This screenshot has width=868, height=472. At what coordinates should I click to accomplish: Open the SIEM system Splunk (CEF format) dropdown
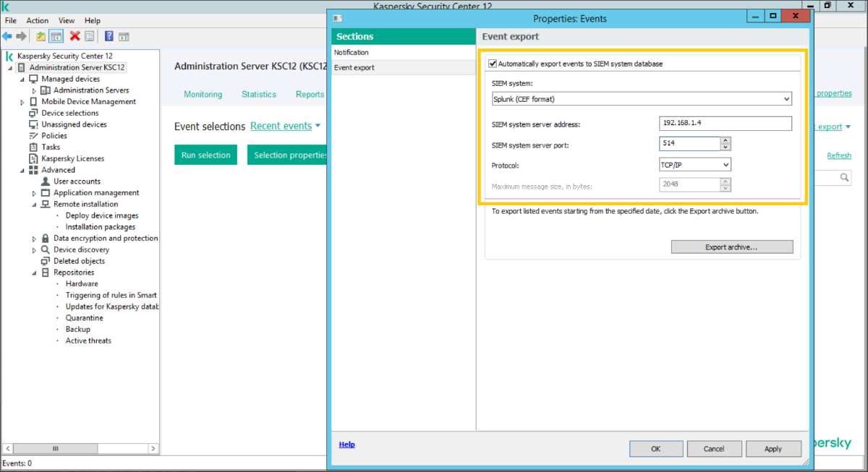641,99
